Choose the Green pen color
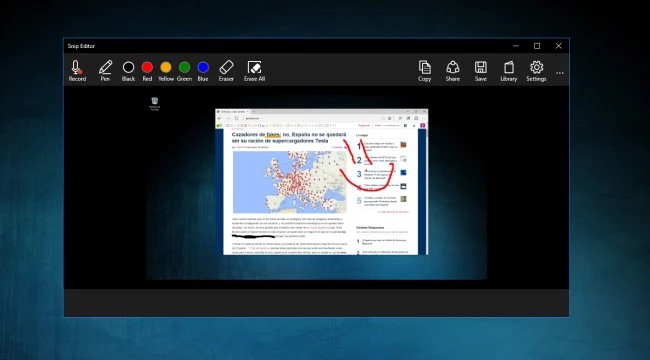Image resolution: width=650 pixels, height=360 pixels. (184, 71)
